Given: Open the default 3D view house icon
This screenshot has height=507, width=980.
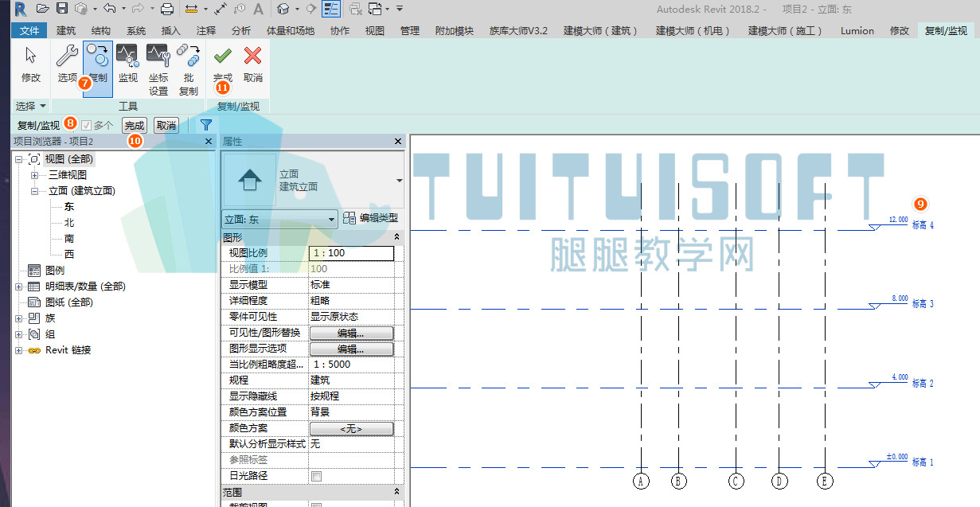Looking at the screenshot, I should (283, 9).
